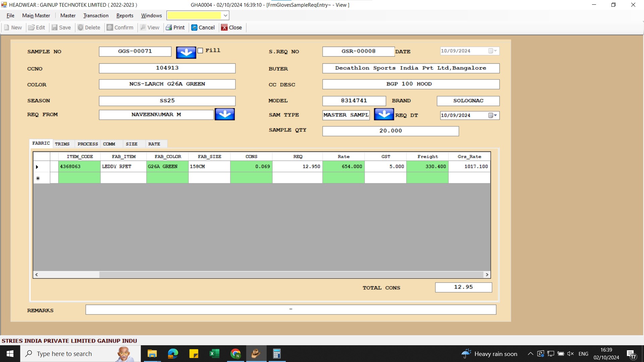
Task: Switch to the PROCESS tab
Action: click(x=88, y=144)
